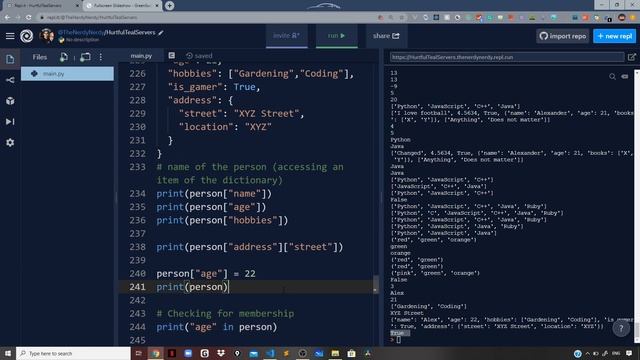Edit repl name with pencil icon
The width and height of the screenshot is (640, 360).
click(x=161, y=33)
